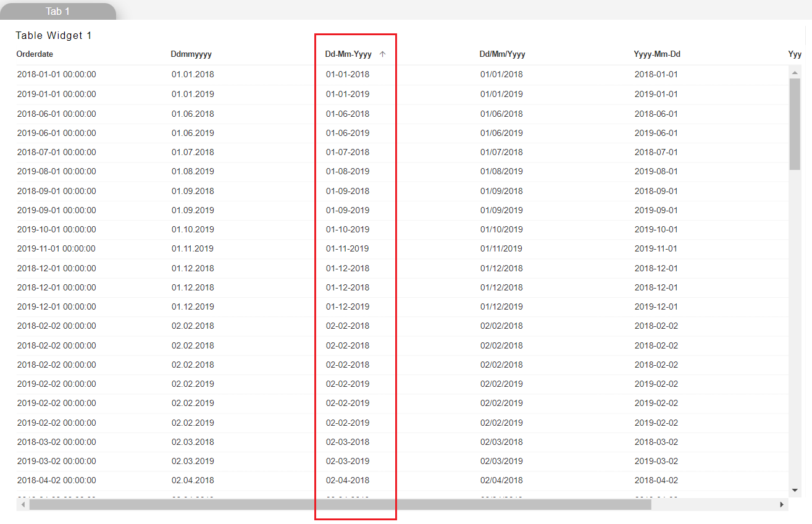Viewport: 812px width, 524px height.
Task: Click cell 01-09-2019
Action: coord(348,211)
